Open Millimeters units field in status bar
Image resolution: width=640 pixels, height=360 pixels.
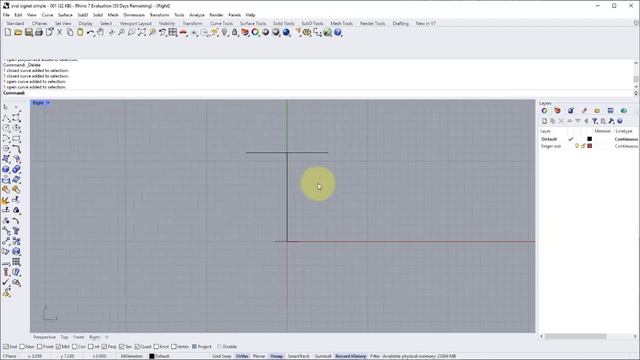click(132, 356)
